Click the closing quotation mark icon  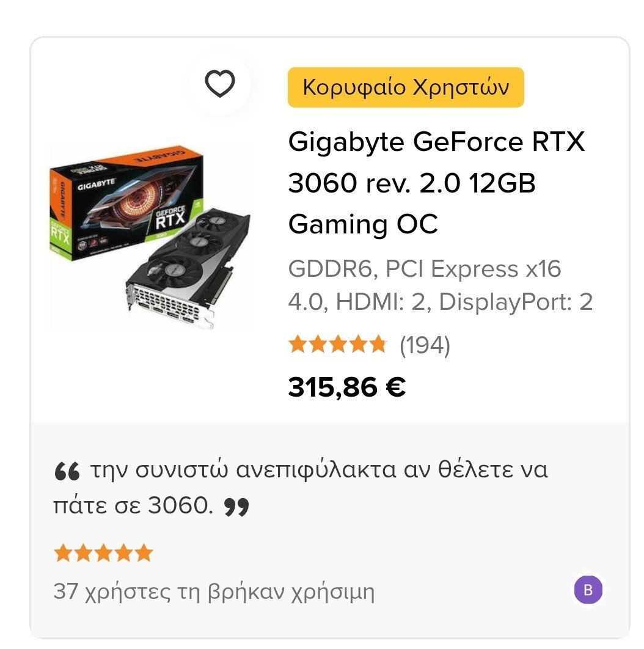pyautogui.click(x=236, y=507)
